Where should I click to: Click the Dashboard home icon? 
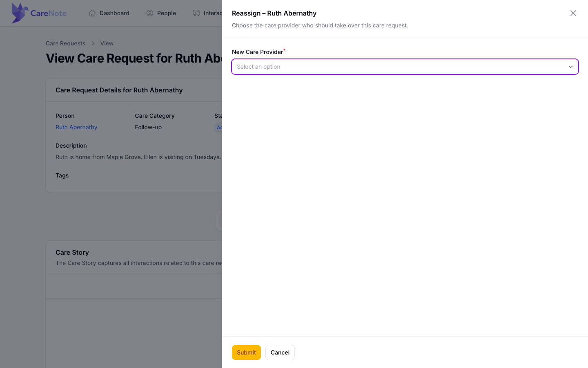[92, 13]
